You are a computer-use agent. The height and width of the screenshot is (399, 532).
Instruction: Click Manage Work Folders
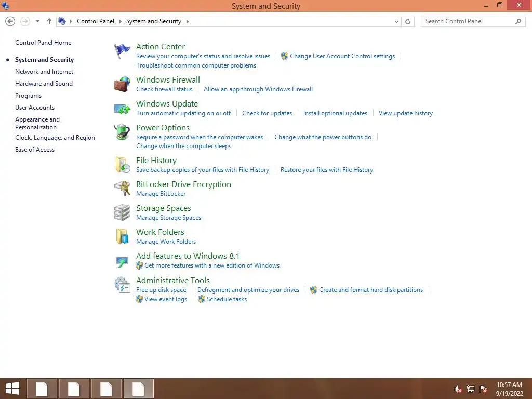pos(166,242)
